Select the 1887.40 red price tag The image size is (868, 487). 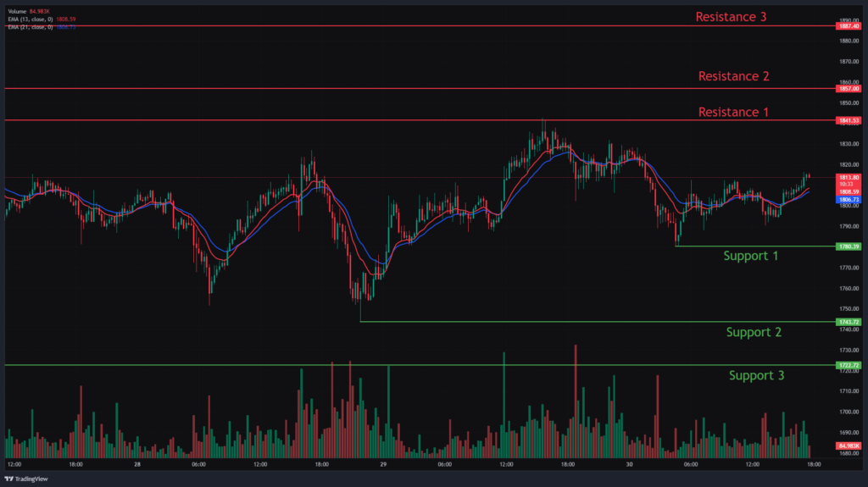[848, 26]
